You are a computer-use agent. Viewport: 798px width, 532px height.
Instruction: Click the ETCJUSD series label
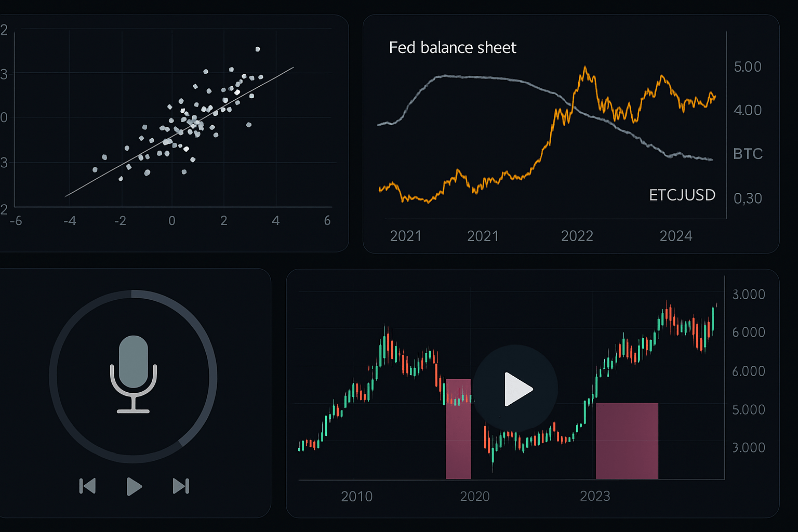coord(682,195)
